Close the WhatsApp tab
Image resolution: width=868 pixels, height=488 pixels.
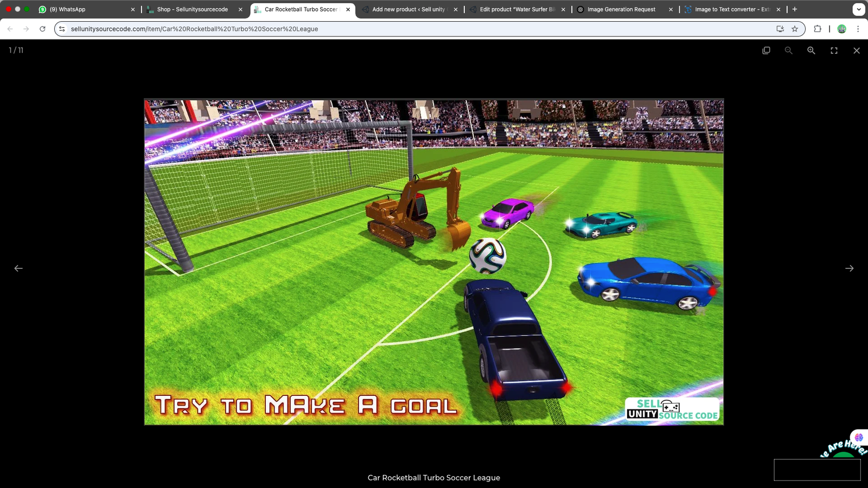pyautogui.click(x=133, y=9)
